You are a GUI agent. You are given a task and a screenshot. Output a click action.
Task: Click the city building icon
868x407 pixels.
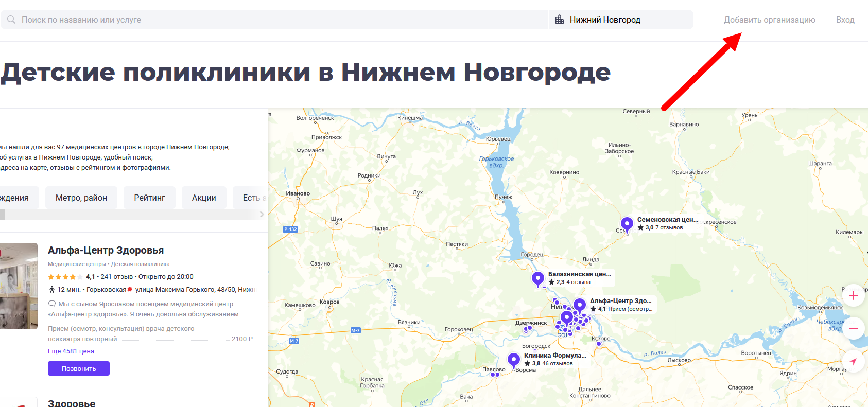click(x=560, y=20)
